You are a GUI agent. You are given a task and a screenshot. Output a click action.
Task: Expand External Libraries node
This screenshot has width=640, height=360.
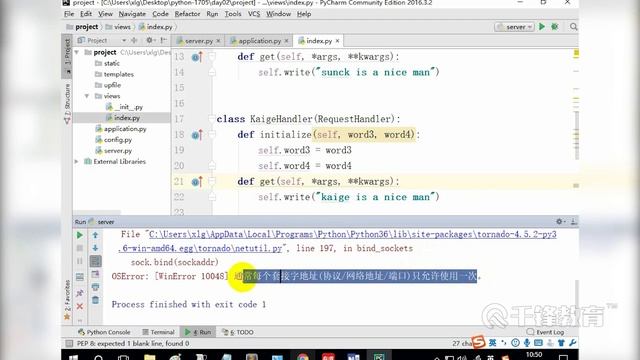pos(77,162)
